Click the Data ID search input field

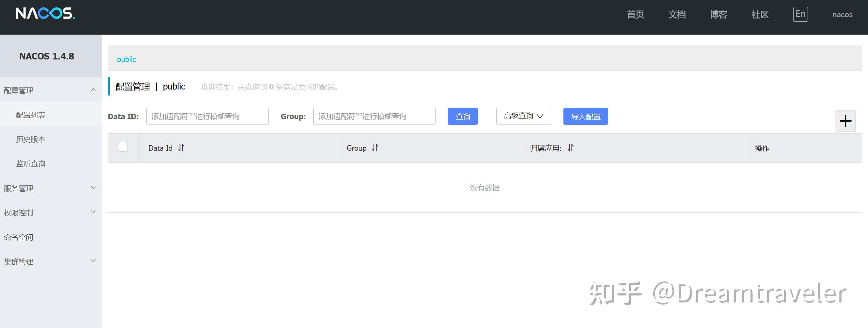coord(207,116)
